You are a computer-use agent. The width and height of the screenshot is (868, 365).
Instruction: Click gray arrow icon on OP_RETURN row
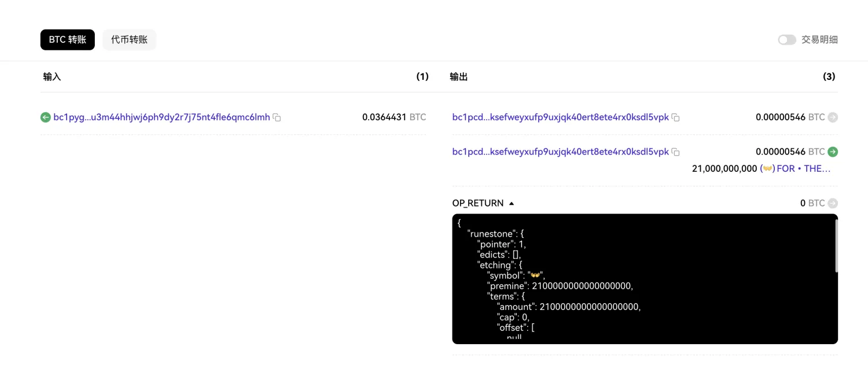(x=833, y=203)
